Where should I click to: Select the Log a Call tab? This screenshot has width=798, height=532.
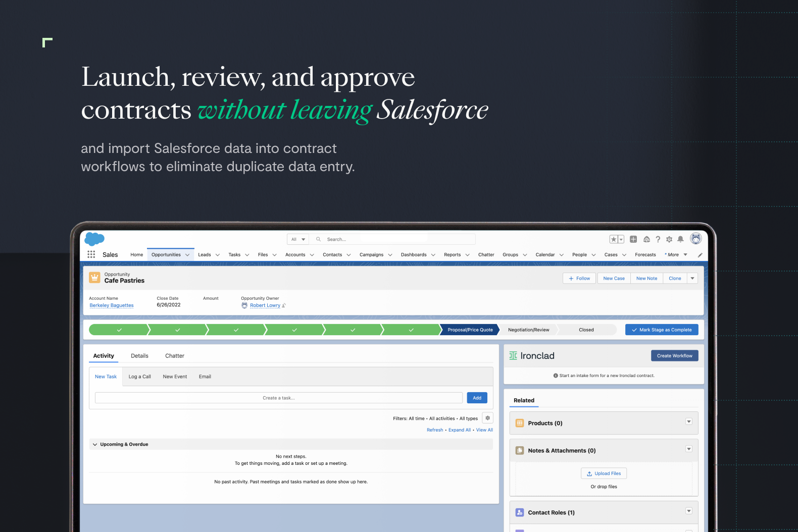click(140, 377)
